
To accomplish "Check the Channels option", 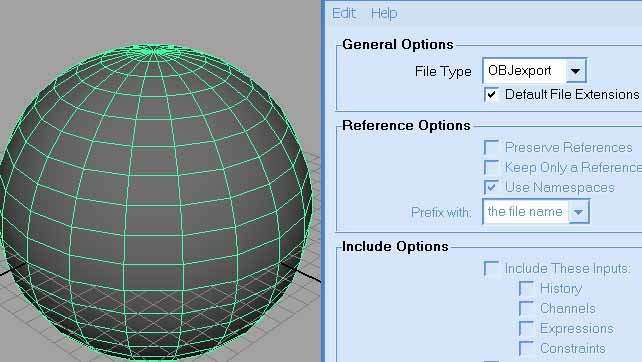I will [526, 308].
